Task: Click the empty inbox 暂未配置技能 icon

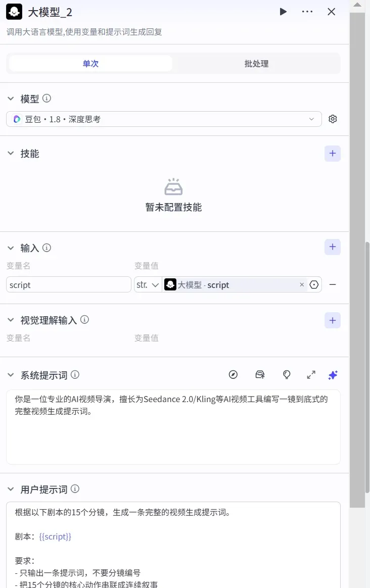Action: tap(173, 187)
